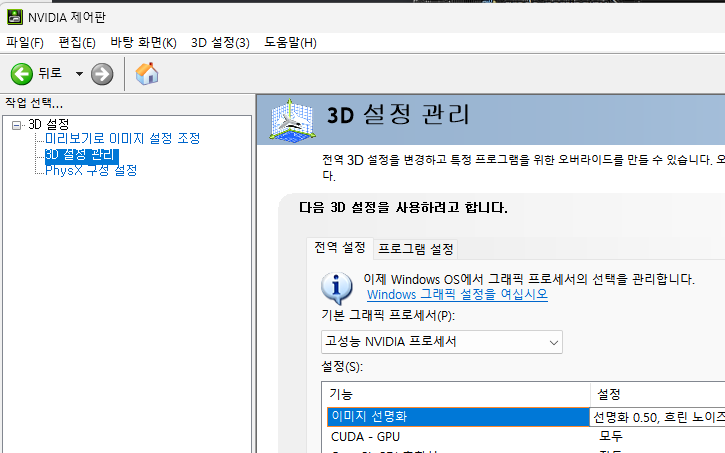Click the blue information icon
Image resolution: width=725 pixels, height=453 pixels.
(x=337, y=288)
